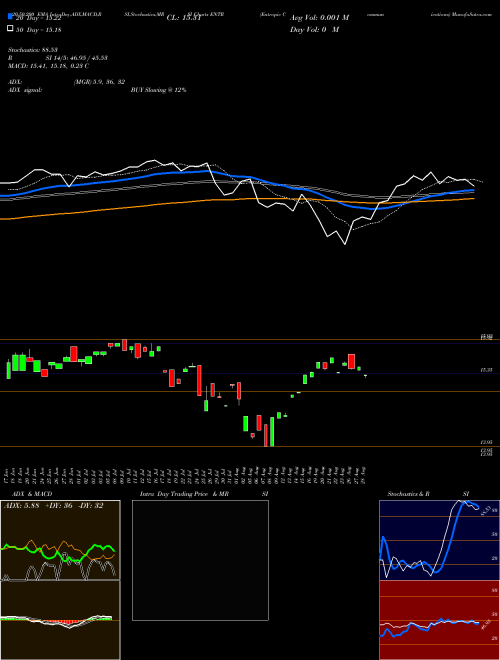Screen dimensions: 500x660
Task: Open the red RSI chart panel
Action: click(439, 620)
